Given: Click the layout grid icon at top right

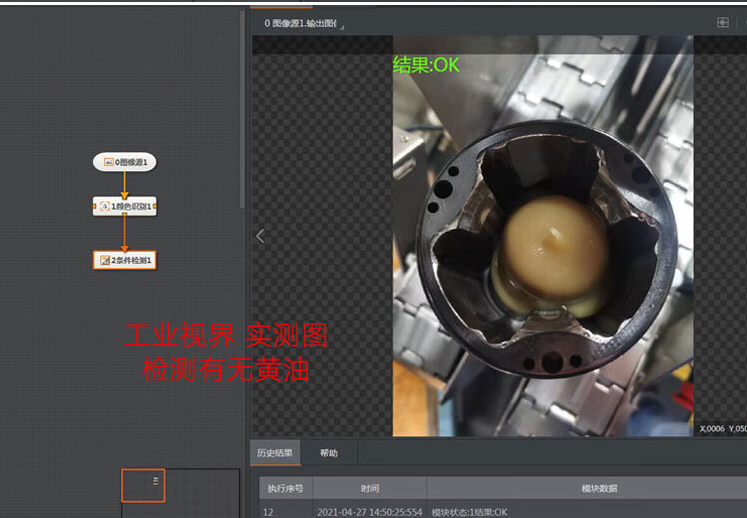Looking at the screenshot, I should coord(723,22).
